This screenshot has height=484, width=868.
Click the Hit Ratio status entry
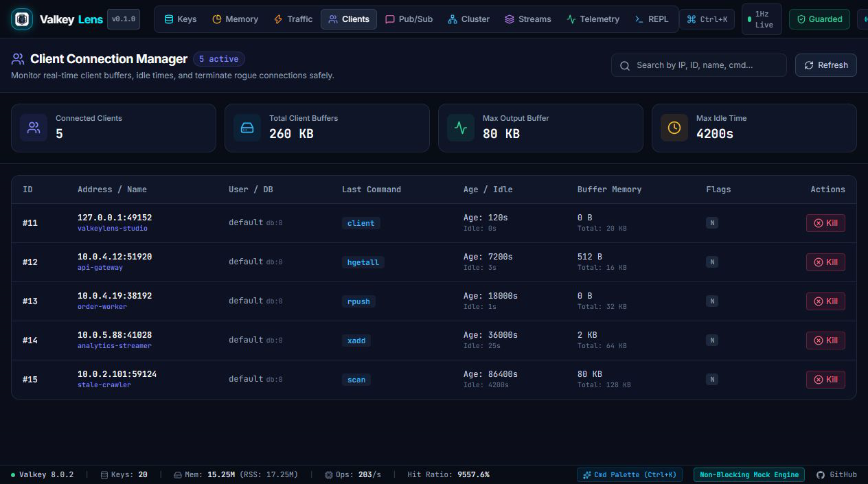coord(448,474)
